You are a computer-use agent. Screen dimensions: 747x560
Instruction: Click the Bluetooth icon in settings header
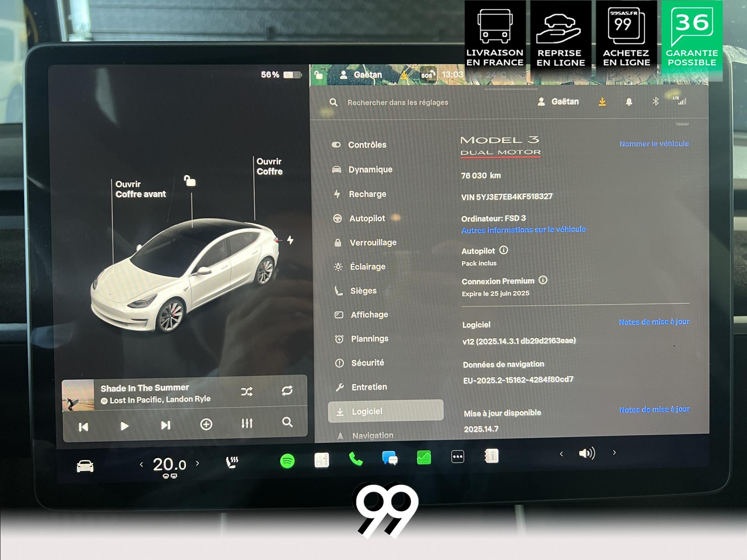[x=655, y=101]
